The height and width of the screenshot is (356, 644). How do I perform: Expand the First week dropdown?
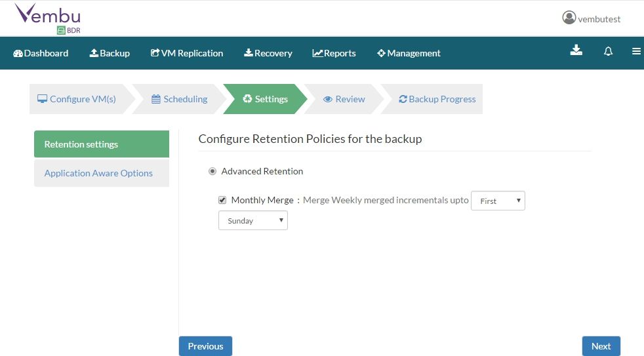click(x=498, y=201)
